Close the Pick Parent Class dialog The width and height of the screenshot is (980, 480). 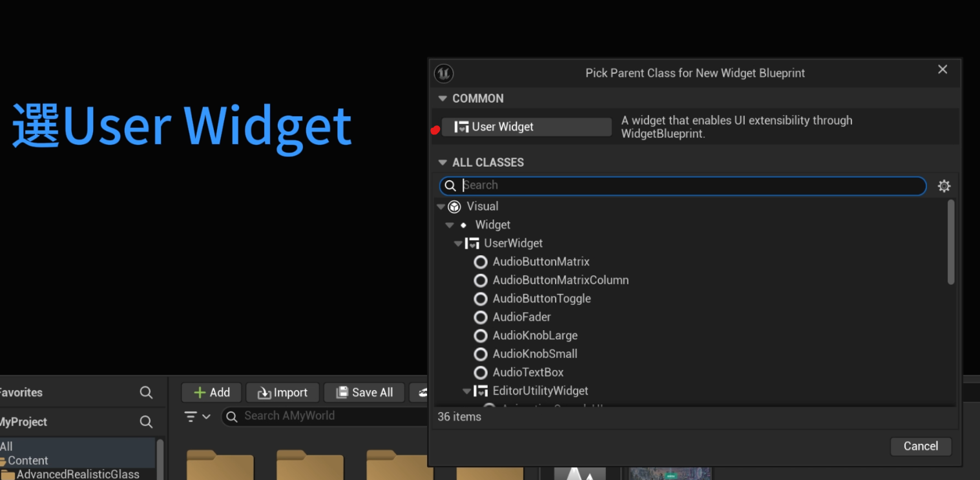[943, 70]
